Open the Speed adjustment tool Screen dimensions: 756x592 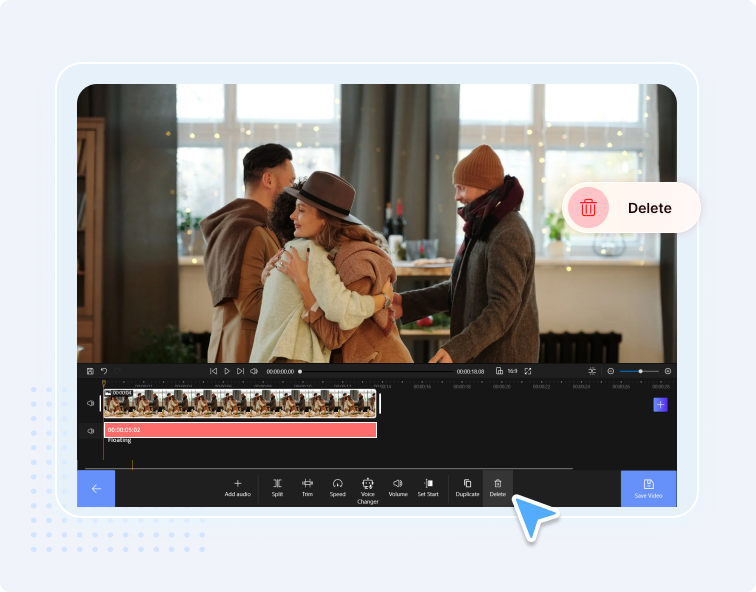coord(338,488)
